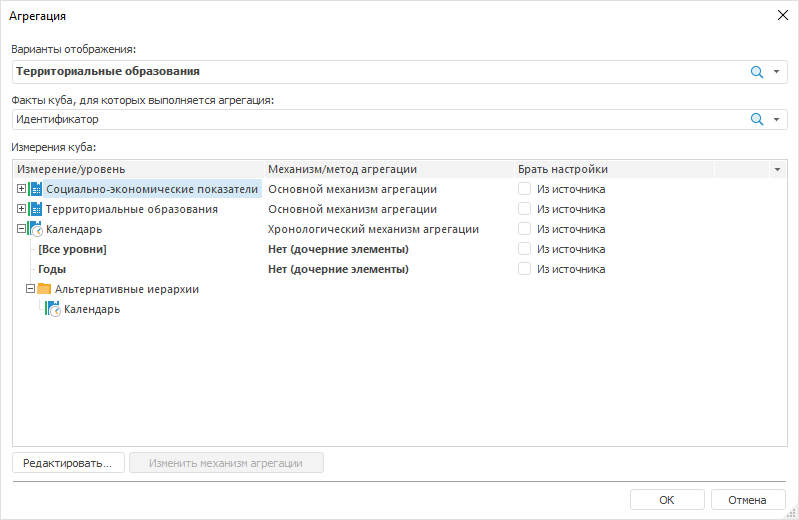Click the Механизм/метод агрегации column header
The width and height of the screenshot is (799, 520).
click(388, 169)
